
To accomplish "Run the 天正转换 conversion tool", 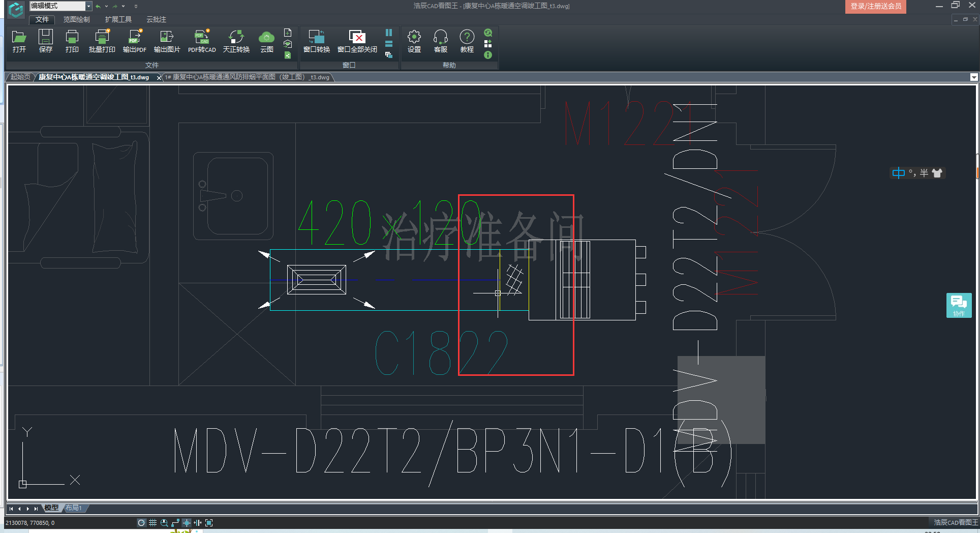I will click(x=236, y=41).
